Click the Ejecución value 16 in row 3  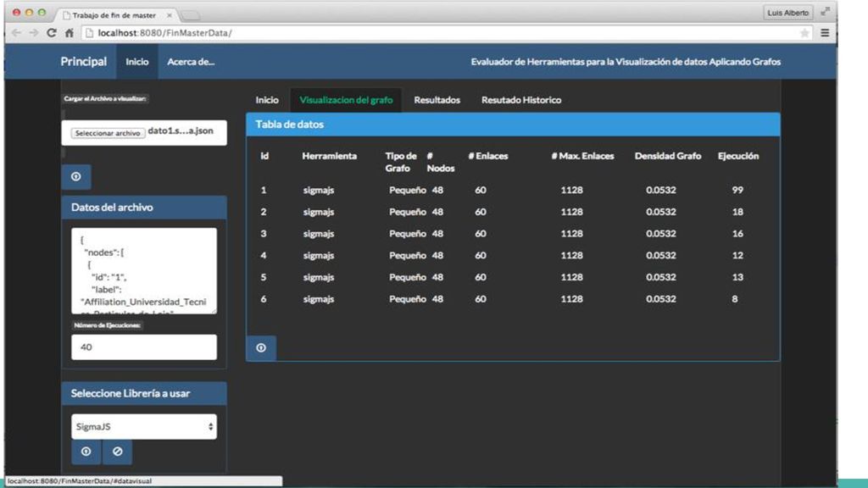(x=737, y=234)
